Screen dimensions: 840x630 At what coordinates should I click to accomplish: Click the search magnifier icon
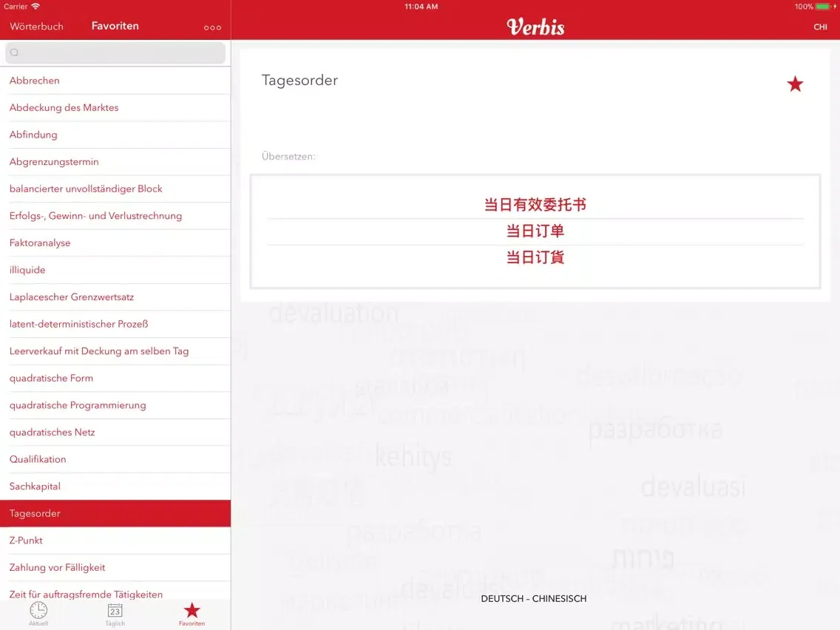[x=15, y=52]
